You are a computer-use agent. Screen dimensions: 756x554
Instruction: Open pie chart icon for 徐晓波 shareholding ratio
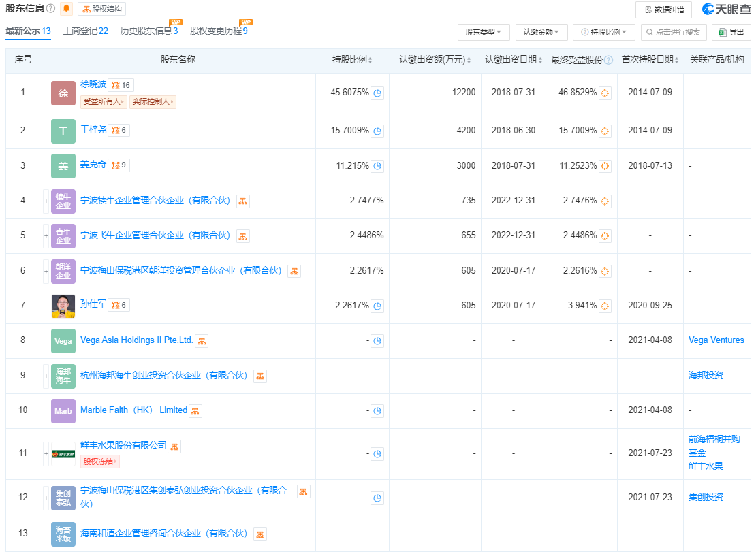point(377,93)
